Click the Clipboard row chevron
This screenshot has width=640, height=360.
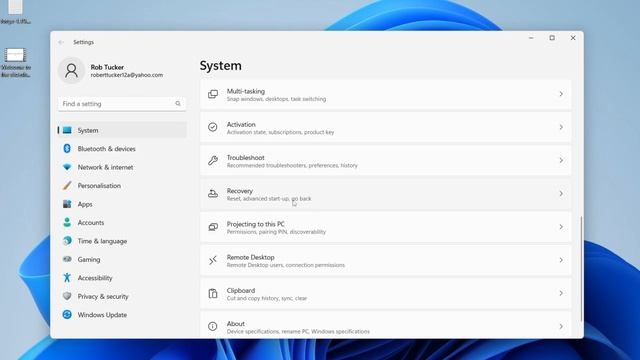[561, 293]
